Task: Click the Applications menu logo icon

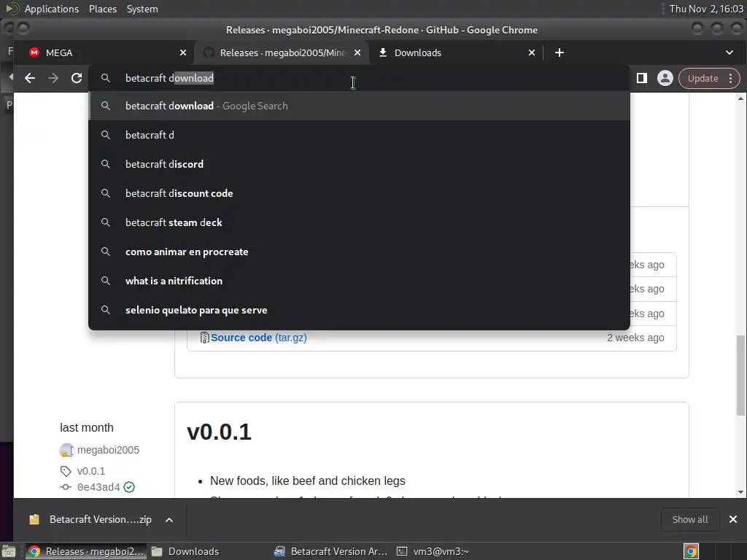Action: pyautogui.click(x=12, y=9)
